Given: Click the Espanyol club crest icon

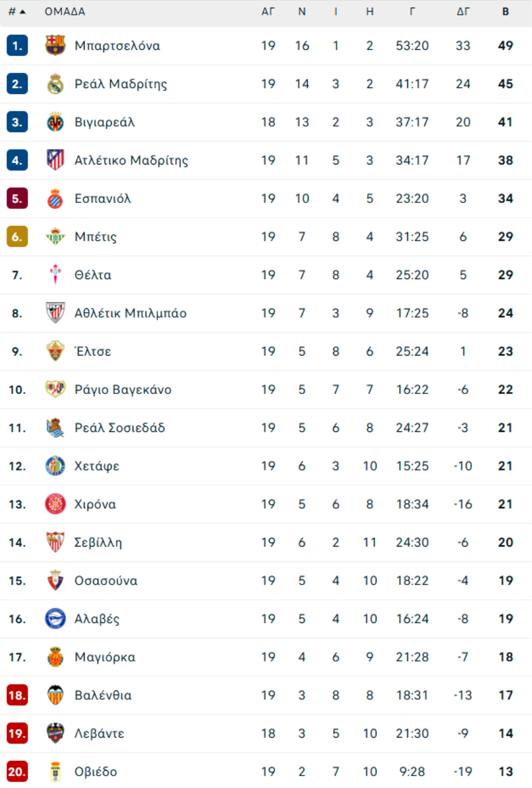Looking at the screenshot, I should coord(55,199).
